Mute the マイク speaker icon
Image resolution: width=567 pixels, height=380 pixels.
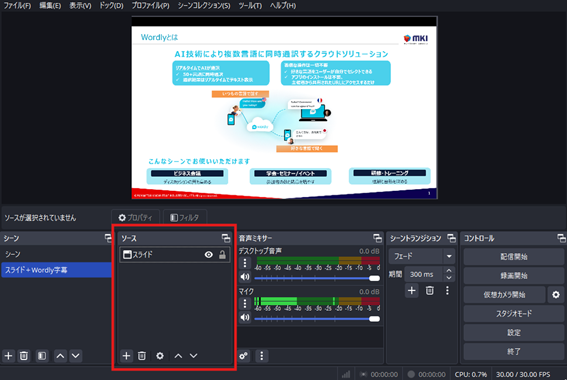245,317
